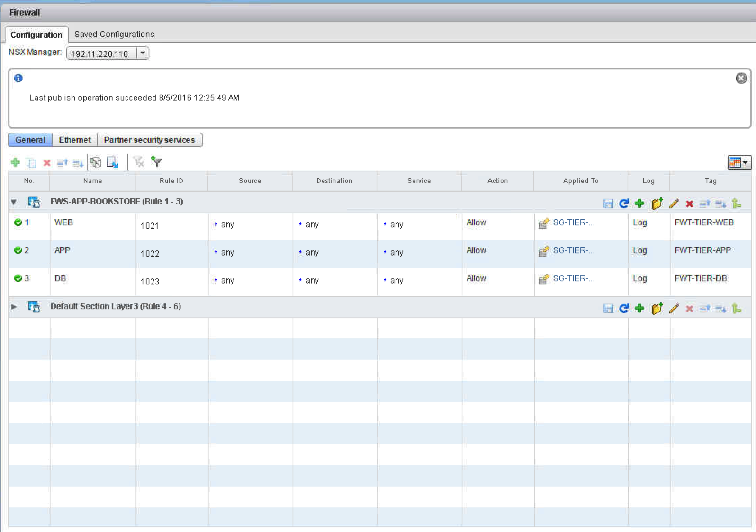Toggle enabled status of WEB rule
This screenshot has height=532, width=756.
coord(18,222)
